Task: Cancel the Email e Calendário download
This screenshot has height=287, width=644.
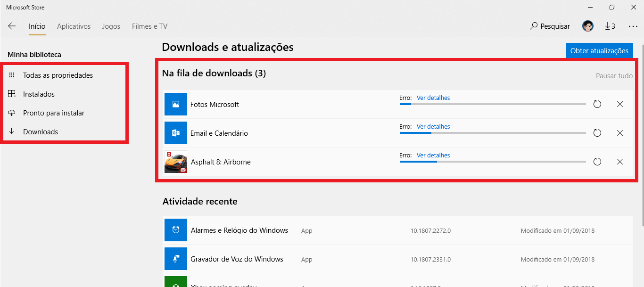Action: point(620,133)
